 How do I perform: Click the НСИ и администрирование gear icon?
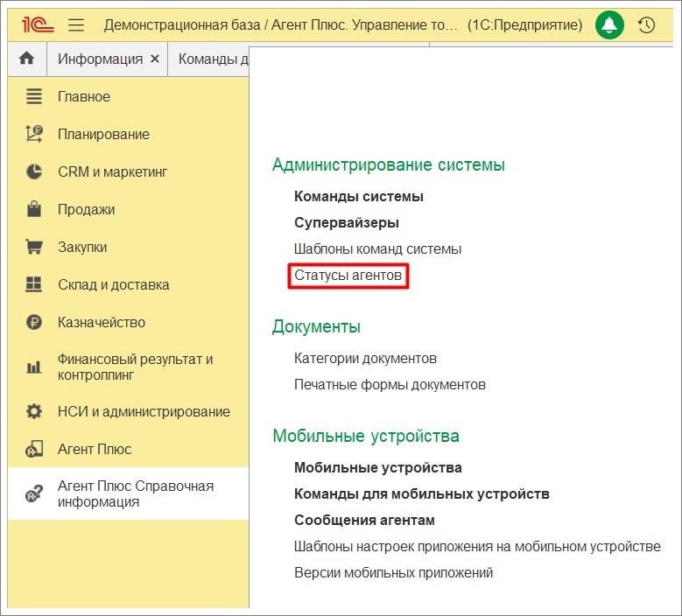(x=34, y=411)
